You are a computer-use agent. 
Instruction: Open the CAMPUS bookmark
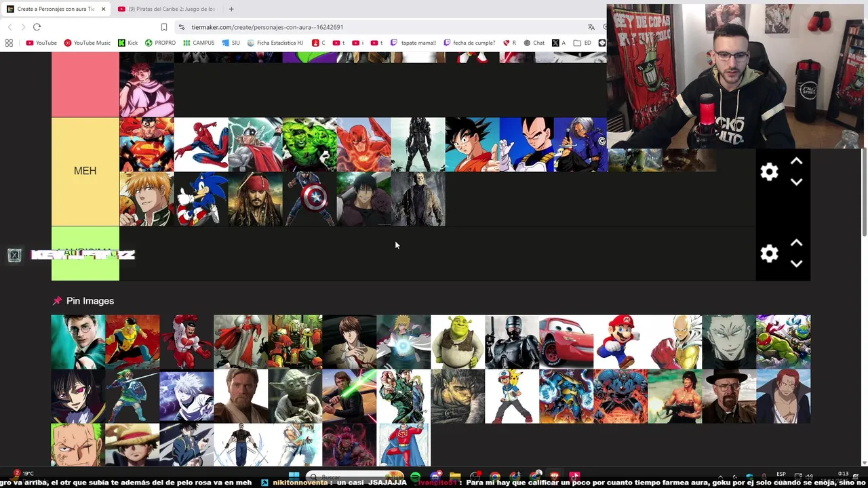pos(199,43)
